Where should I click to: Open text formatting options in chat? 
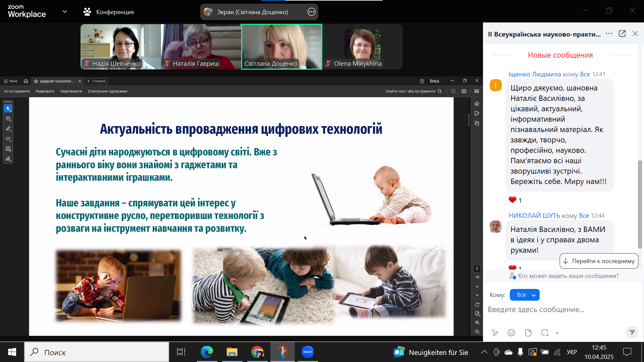(x=495, y=333)
